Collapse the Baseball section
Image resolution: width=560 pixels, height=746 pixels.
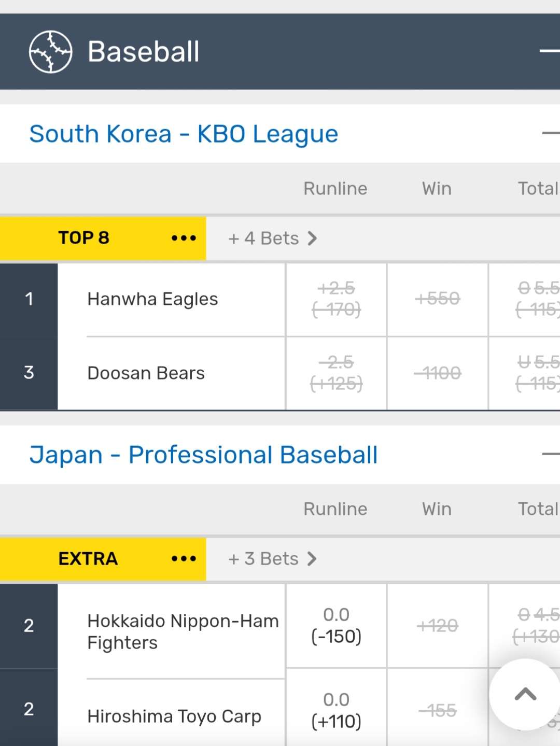550,51
